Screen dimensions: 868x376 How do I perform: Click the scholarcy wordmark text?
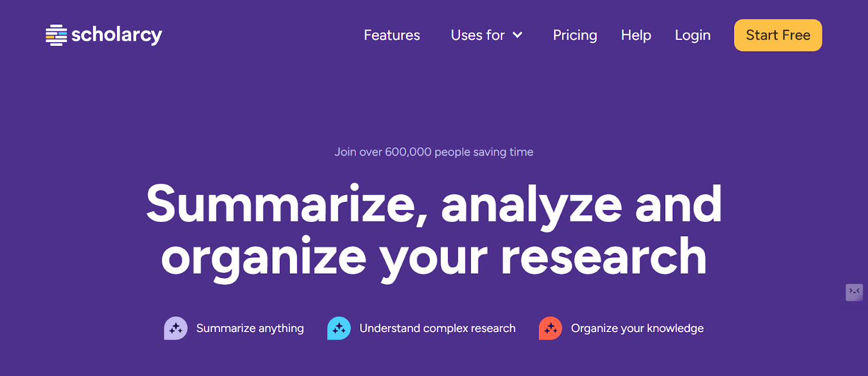117,35
